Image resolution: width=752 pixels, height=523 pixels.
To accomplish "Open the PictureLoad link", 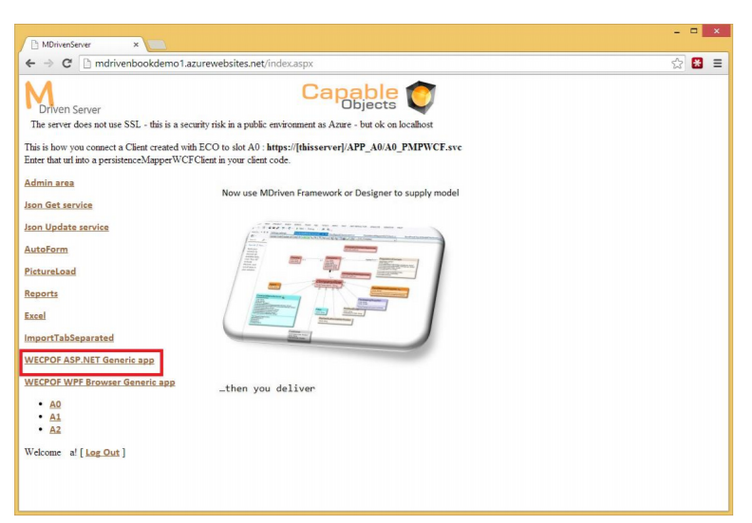I will (x=50, y=271).
